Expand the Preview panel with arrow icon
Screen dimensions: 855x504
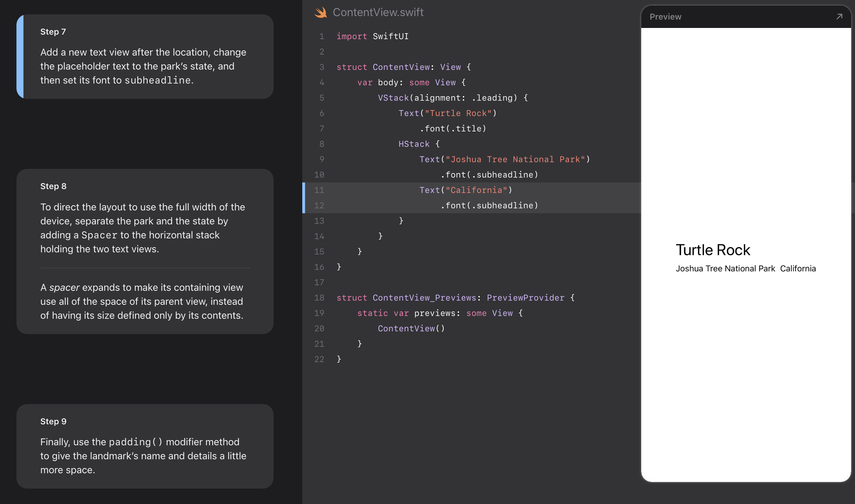coord(839,17)
